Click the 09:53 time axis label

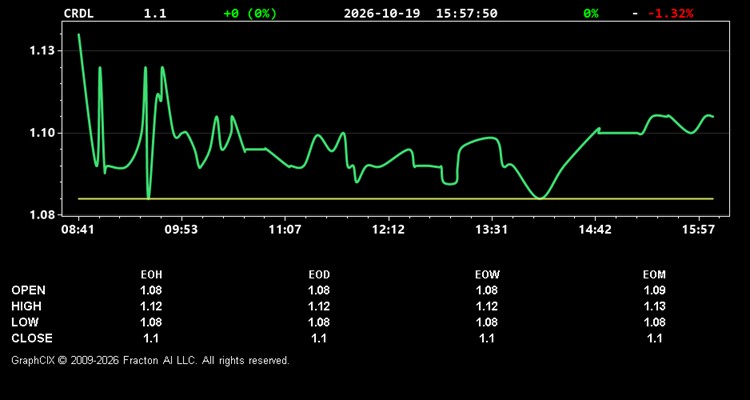(x=181, y=229)
